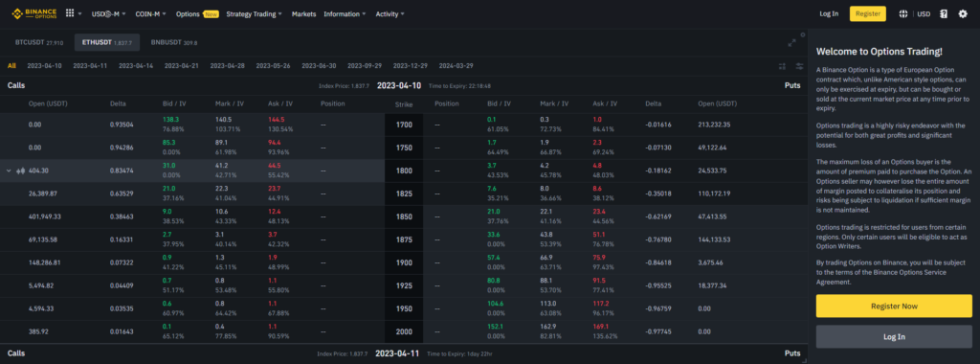Click the gray Log In button in welcome panel

[894, 336]
